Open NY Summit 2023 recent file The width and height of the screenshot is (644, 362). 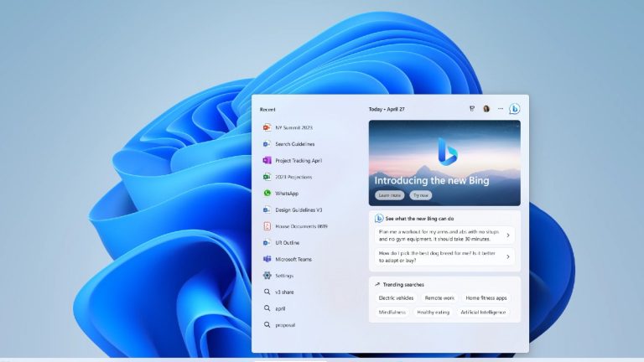(x=293, y=127)
